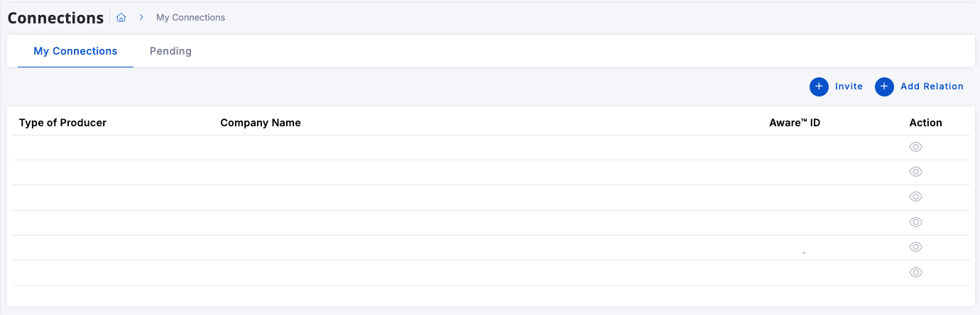Viewport: 980px width, 315px height.
Task: Open third row's eye view icon
Action: point(915,197)
